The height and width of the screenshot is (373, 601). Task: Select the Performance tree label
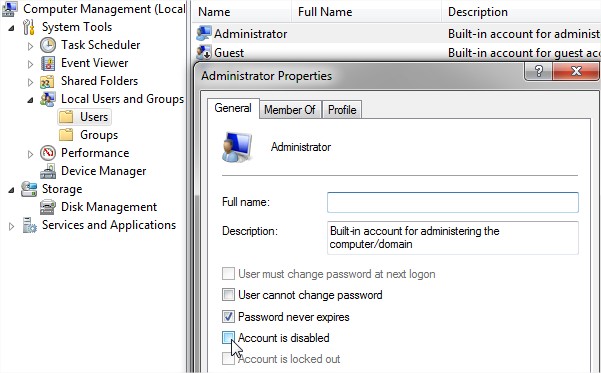point(95,153)
